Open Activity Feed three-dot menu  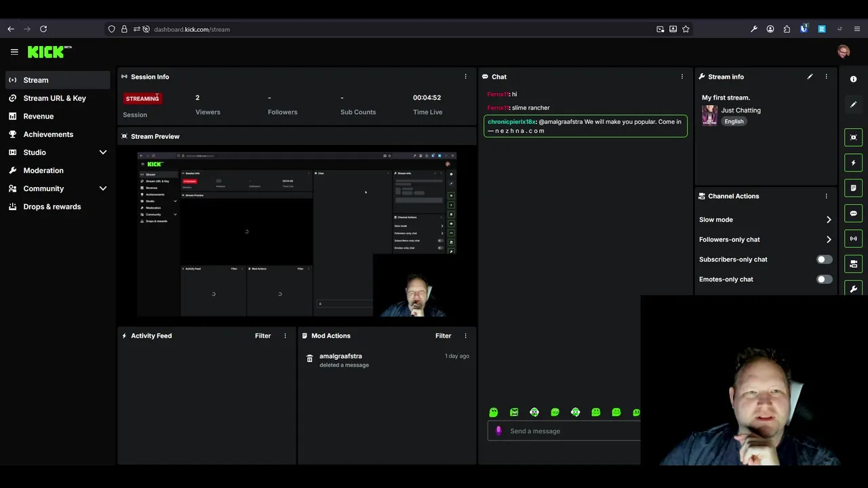(285, 335)
